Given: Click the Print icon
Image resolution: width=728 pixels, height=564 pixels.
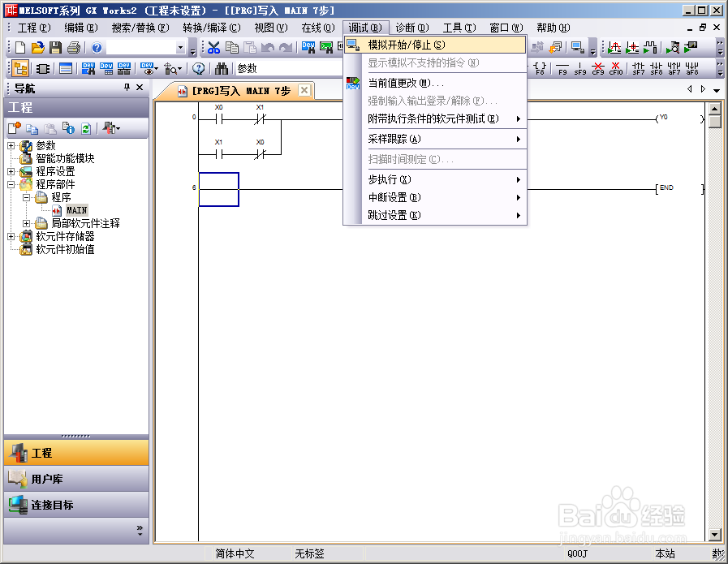Looking at the screenshot, I should 74,47.
